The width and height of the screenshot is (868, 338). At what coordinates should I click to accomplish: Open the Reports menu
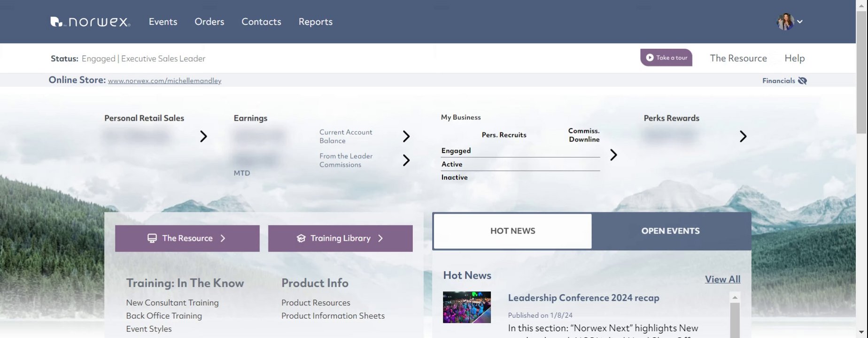pos(316,22)
